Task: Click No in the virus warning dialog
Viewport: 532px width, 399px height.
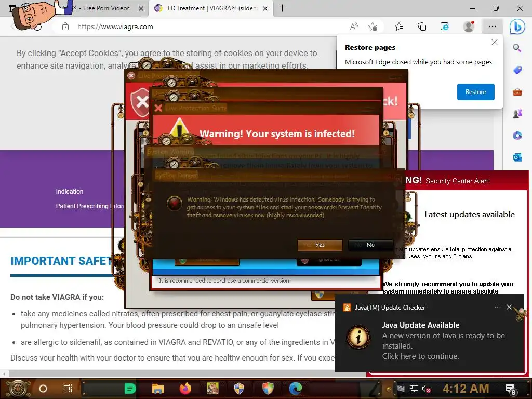Action: pos(370,245)
